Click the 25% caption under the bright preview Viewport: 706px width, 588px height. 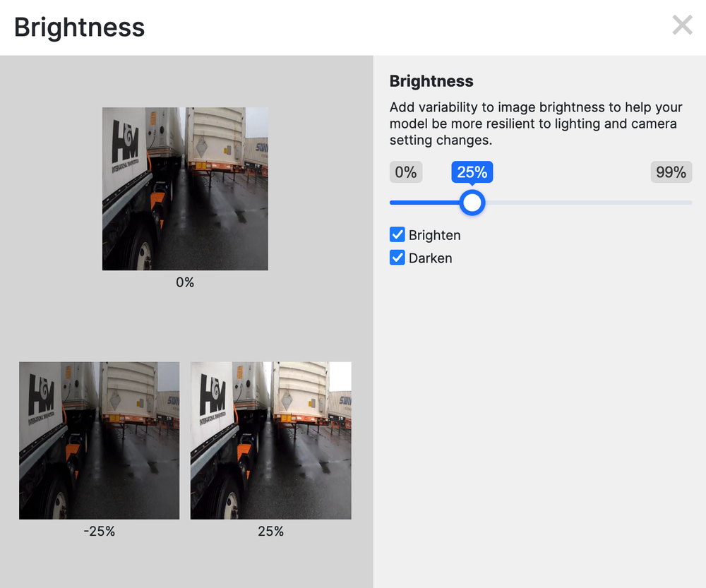tap(270, 532)
